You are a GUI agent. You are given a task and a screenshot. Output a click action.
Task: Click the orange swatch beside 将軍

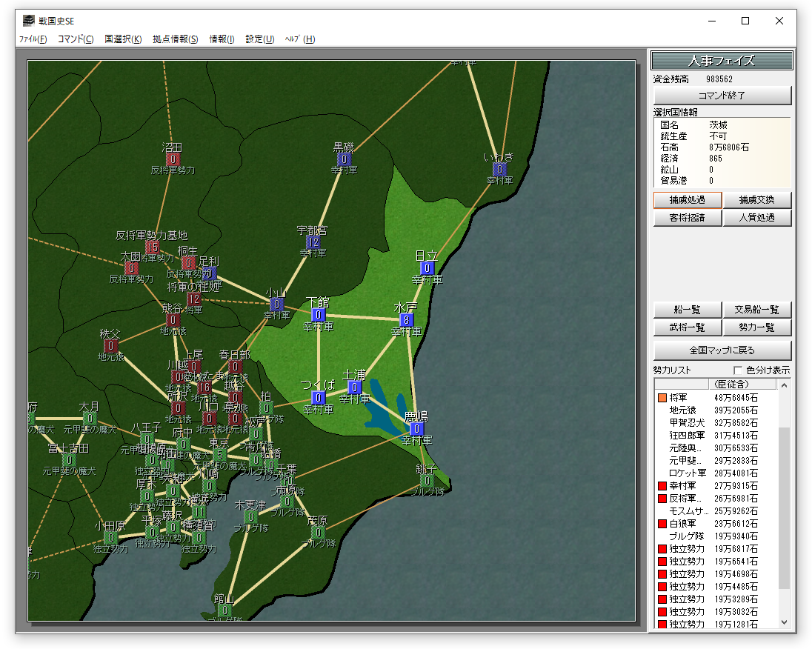[662, 398]
